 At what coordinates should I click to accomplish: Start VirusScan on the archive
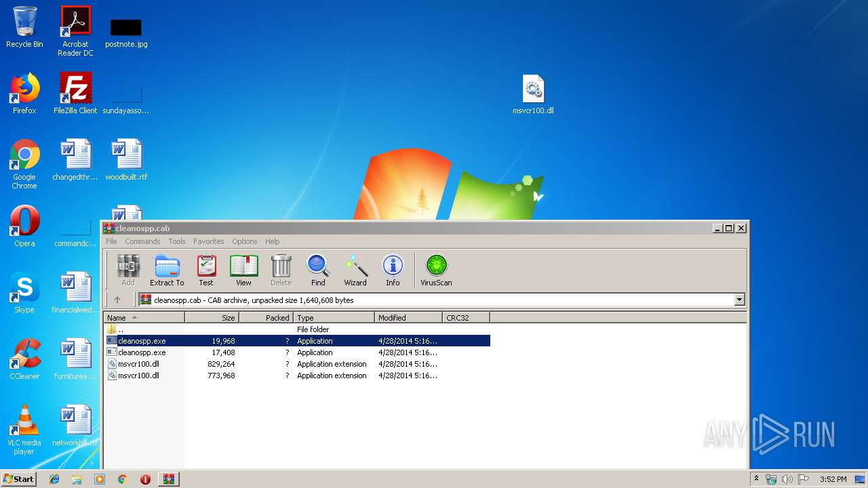point(436,270)
